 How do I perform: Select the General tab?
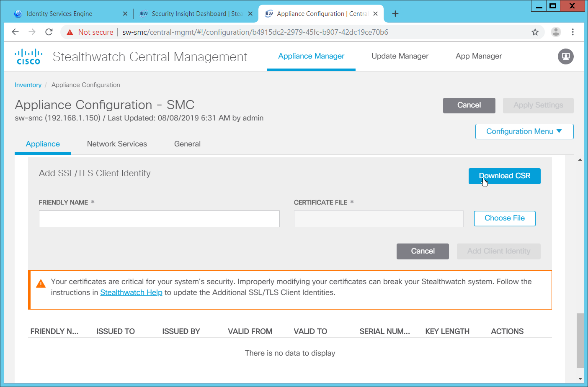[187, 144]
